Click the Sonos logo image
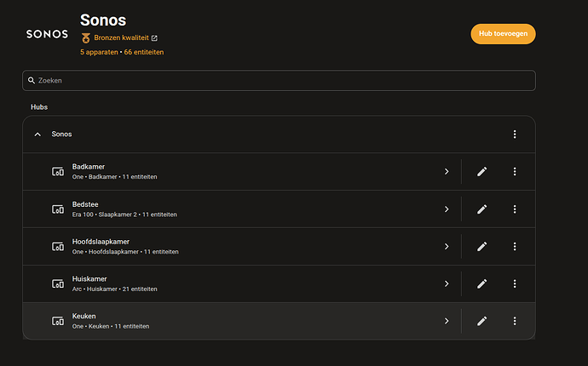The height and width of the screenshot is (366, 588). (47, 34)
